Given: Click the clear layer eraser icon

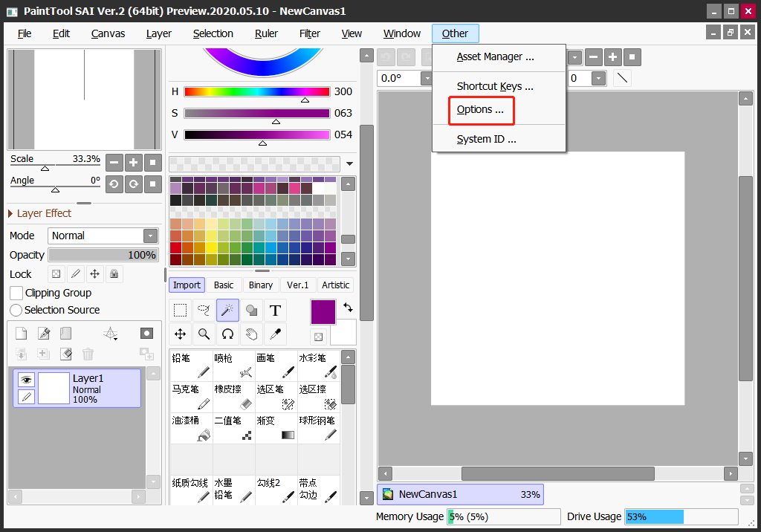Looking at the screenshot, I should [66, 354].
